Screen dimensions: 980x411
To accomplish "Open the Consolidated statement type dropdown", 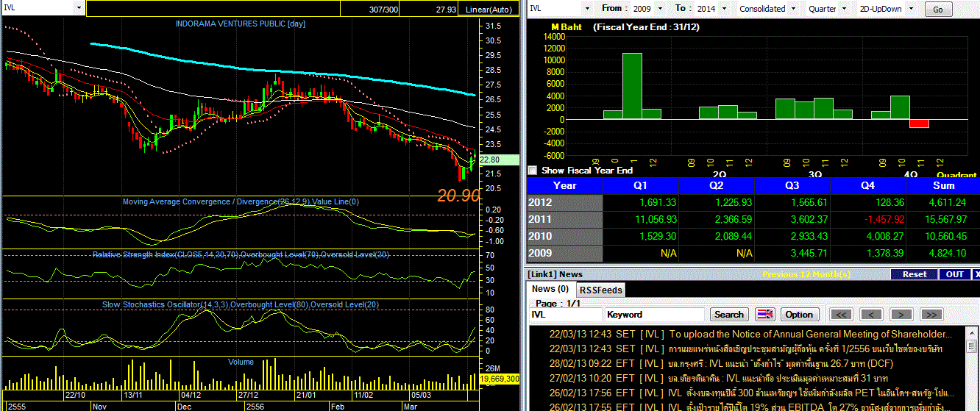I will [x=794, y=9].
